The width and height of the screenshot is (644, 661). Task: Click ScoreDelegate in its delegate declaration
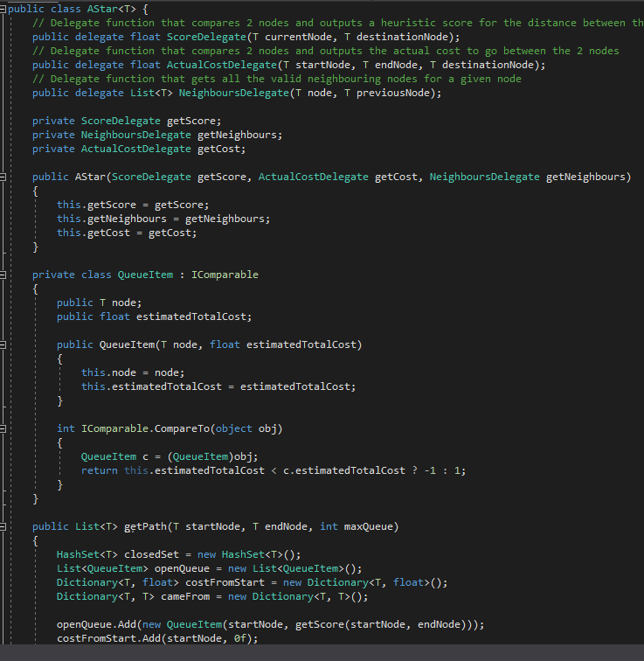pos(206,37)
